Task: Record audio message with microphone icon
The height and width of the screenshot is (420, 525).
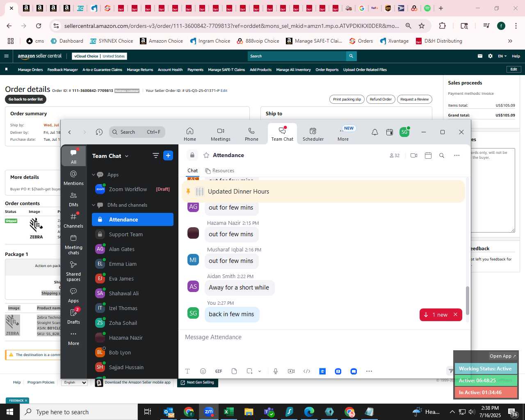Action: click(276, 371)
